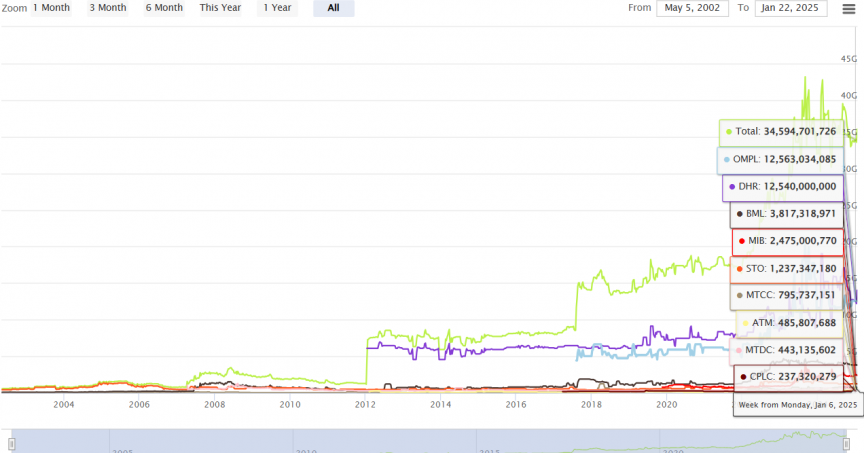Edit the To date field
864x453 pixels.
tap(791, 8)
